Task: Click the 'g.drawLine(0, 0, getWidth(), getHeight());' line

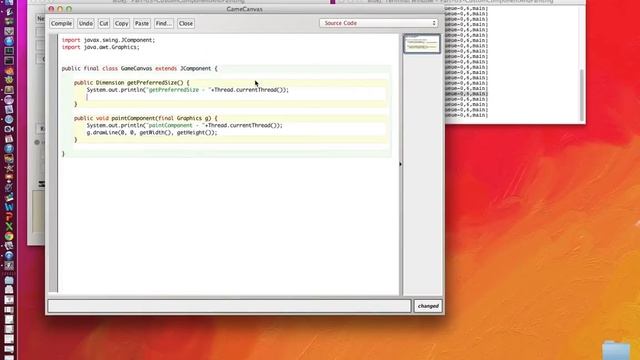Action: tap(152, 133)
